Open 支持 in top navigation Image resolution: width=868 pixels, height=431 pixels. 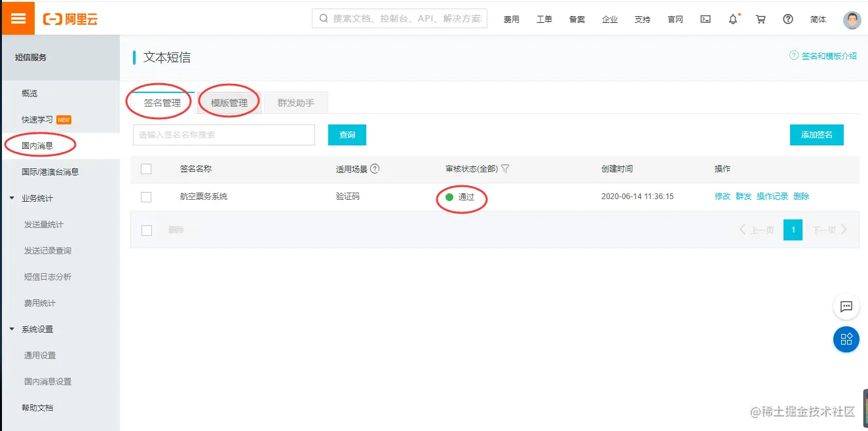click(x=643, y=20)
